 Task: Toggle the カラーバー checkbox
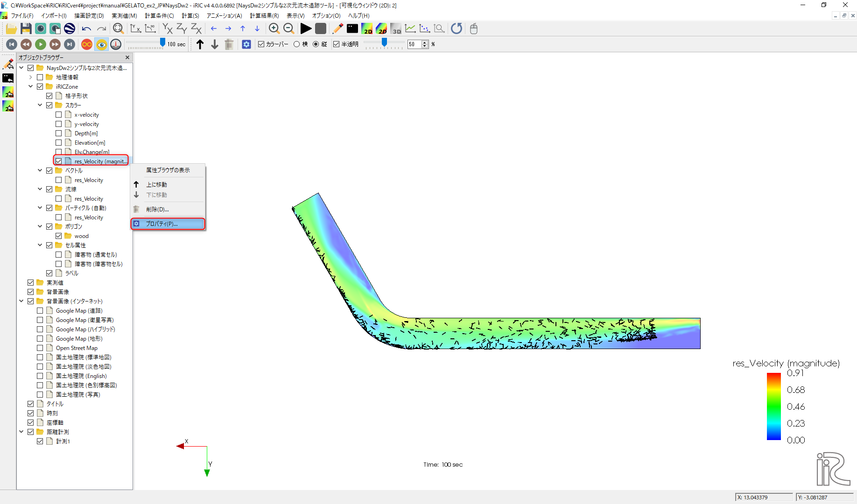click(261, 44)
